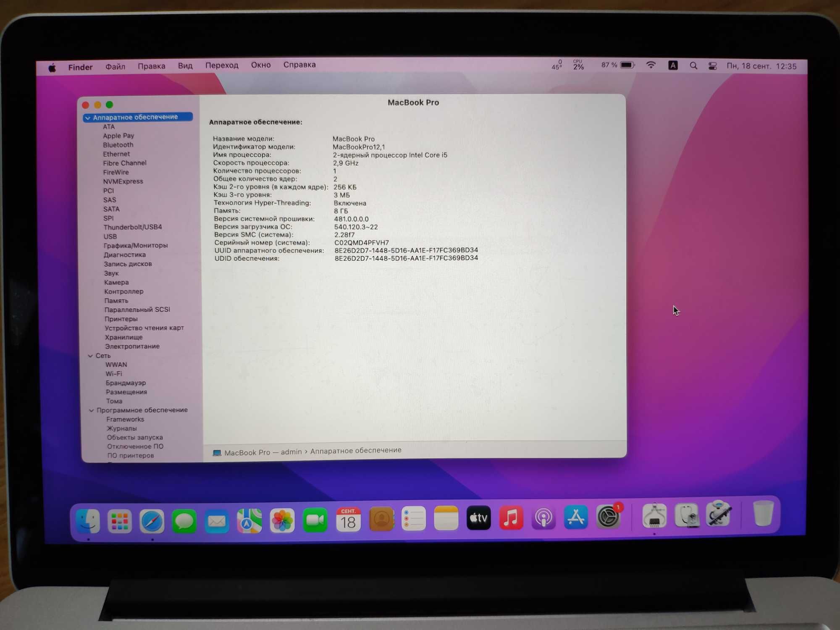Click Аппаратное обеспечение in path bar
This screenshot has height=630, width=840.
(x=356, y=450)
